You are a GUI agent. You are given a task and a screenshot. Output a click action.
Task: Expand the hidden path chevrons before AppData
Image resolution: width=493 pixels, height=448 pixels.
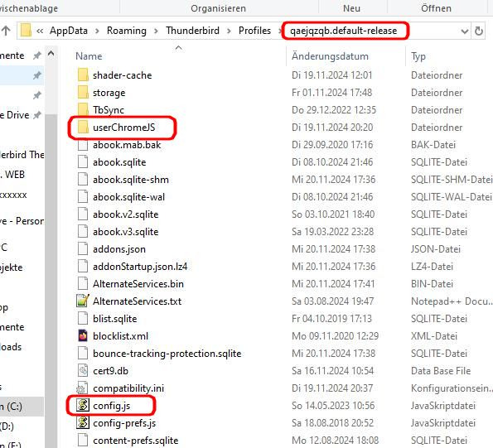(40, 31)
